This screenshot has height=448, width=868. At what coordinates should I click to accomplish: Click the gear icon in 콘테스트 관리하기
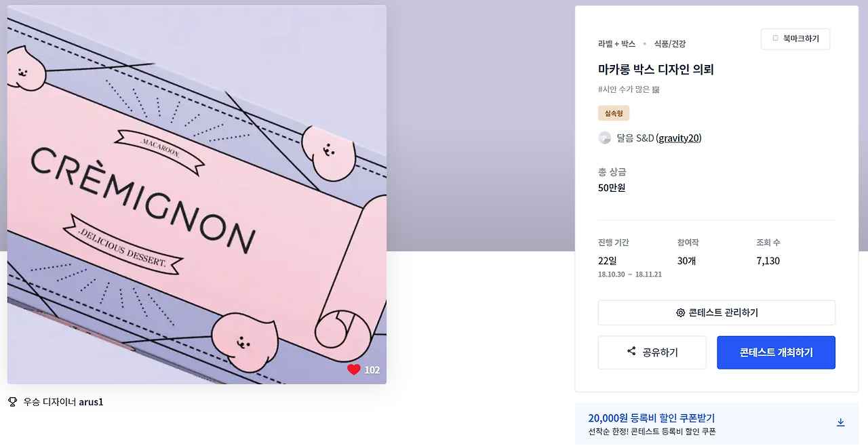(680, 313)
